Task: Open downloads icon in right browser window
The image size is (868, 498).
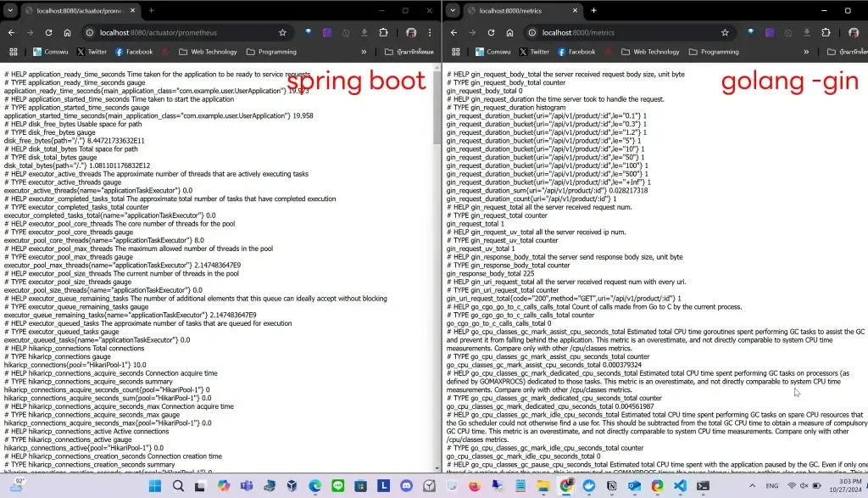Action: (x=807, y=33)
